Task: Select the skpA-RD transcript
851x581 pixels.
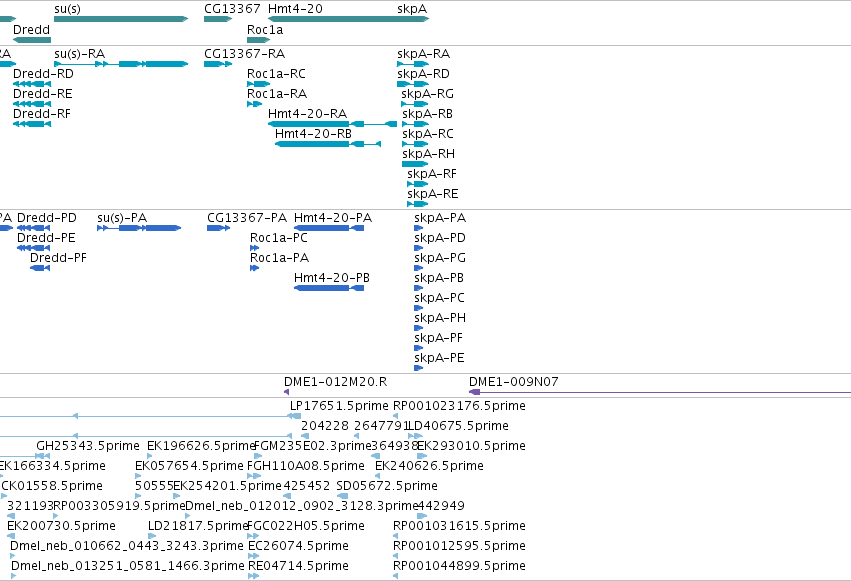Action: click(413, 84)
